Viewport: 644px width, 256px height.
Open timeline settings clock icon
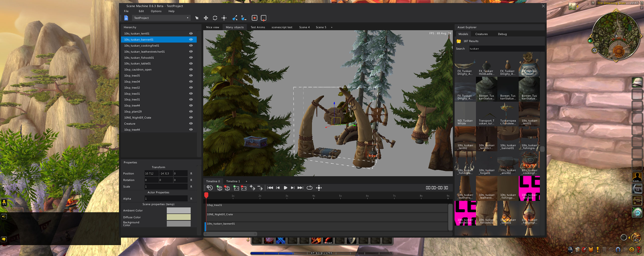210,188
